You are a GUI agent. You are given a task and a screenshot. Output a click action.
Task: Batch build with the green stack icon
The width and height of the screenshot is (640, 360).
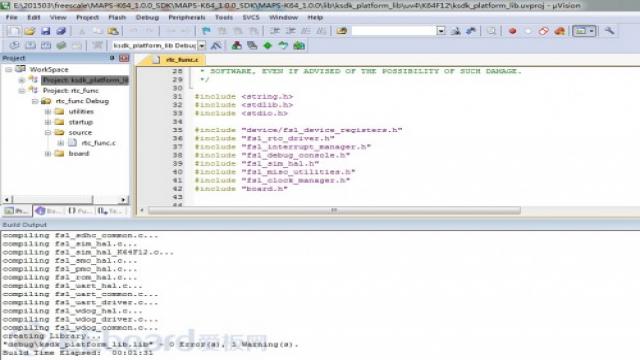point(61,46)
